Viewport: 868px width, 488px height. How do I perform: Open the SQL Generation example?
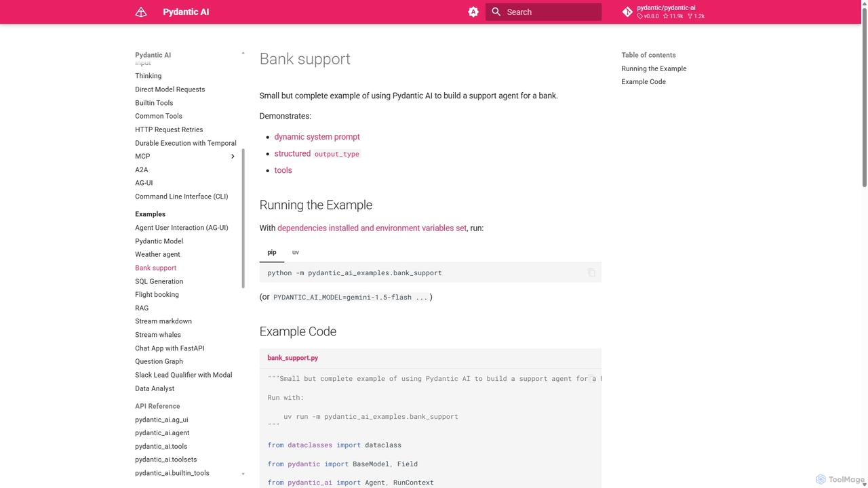pos(159,281)
